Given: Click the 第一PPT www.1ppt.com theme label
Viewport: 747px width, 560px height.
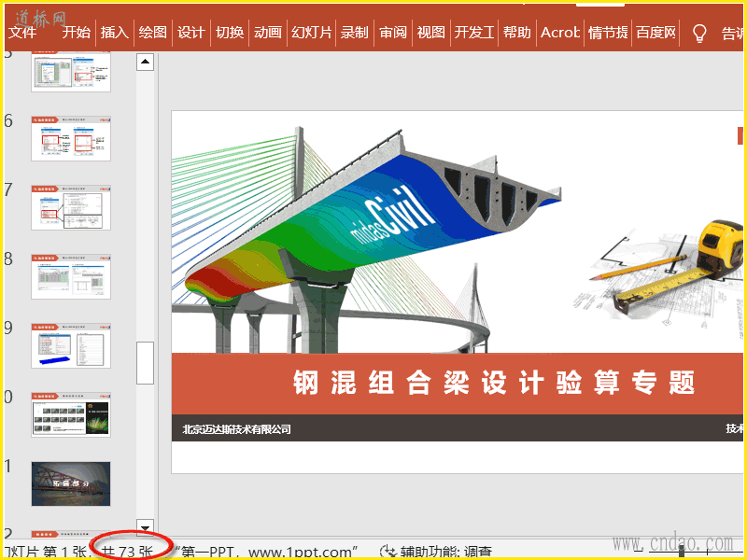Looking at the screenshot, I should click(x=267, y=553).
